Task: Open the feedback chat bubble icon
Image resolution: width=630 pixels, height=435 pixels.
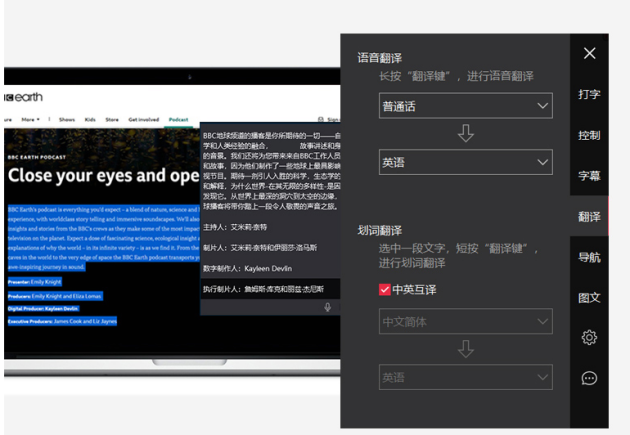Action: 589,378
